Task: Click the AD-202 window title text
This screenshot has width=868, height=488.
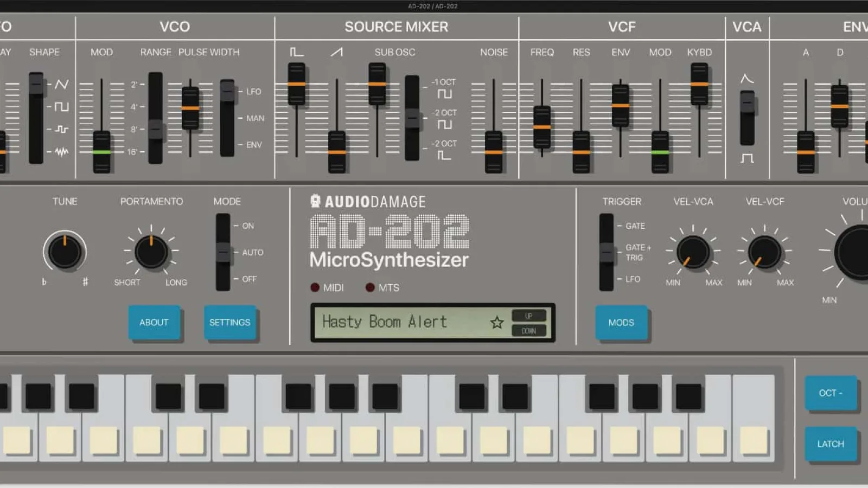Action: coord(433,6)
